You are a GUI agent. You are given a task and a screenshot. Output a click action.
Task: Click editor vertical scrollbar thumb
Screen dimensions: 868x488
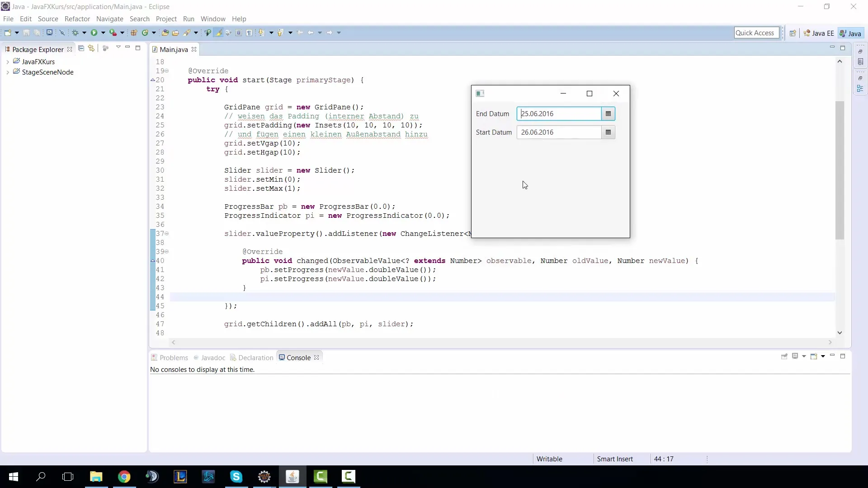coord(840,169)
